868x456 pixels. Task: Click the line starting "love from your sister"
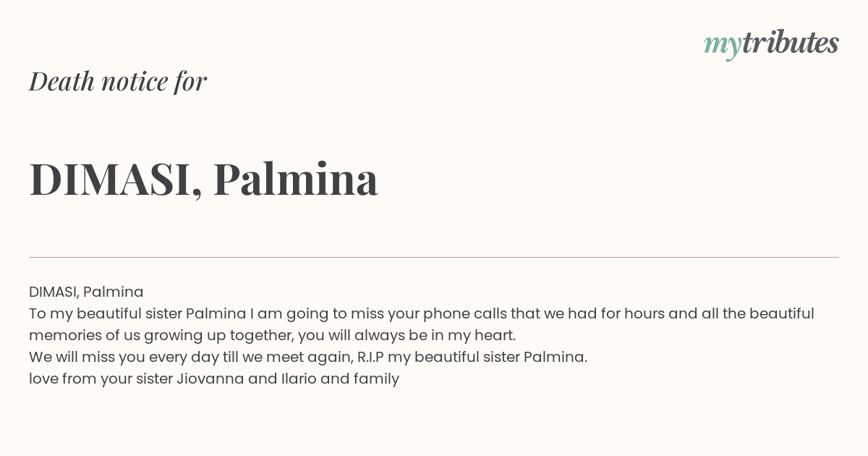pos(214,379)
